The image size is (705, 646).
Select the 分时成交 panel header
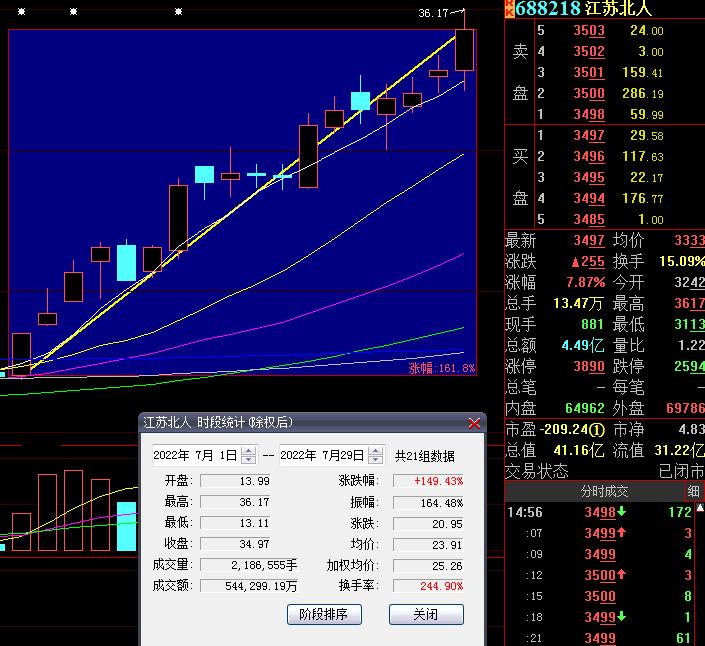coord(604,491)
